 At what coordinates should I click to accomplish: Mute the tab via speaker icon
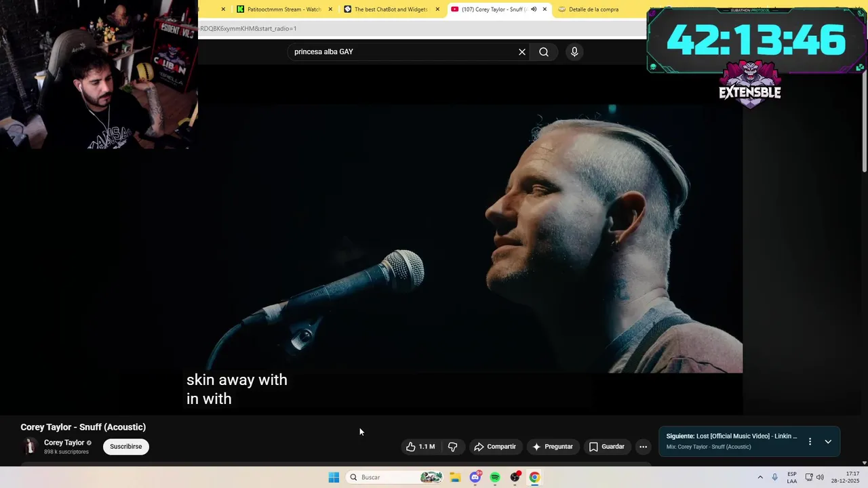534,9
